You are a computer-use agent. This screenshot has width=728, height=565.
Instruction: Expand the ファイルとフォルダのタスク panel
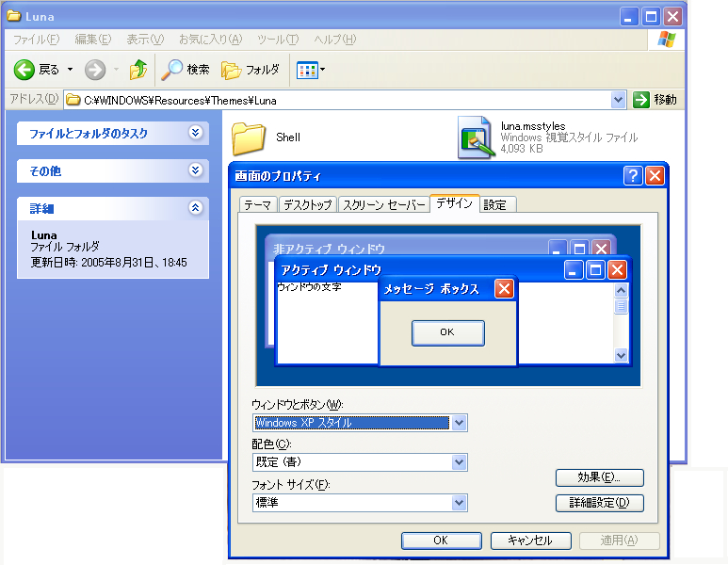(196, 133)
